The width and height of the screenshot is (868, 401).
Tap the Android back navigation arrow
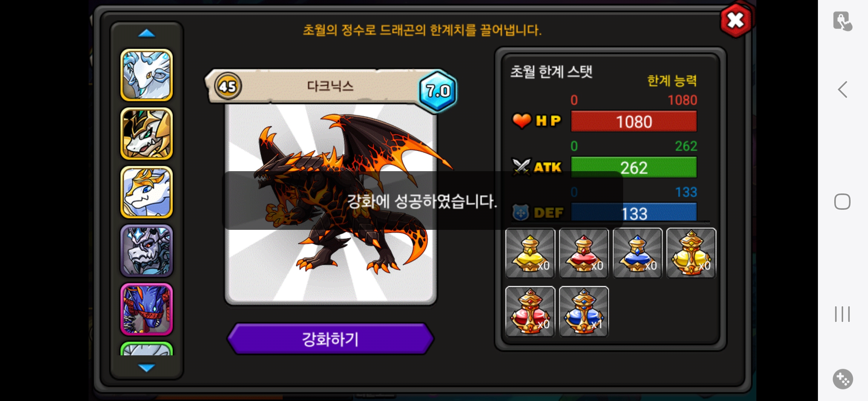pos(842,89)
